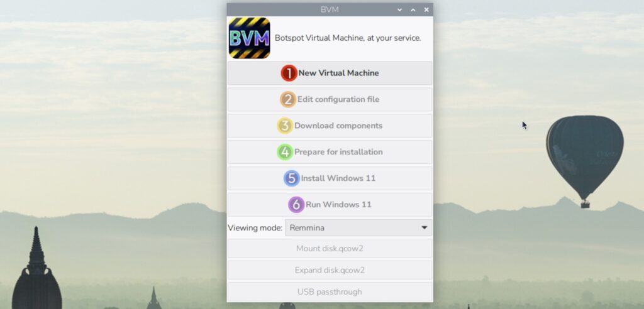Viewport: 644px width, 309px height.
Task: Click the yellow number 3 circle icon
Action: tap(285, 126)
